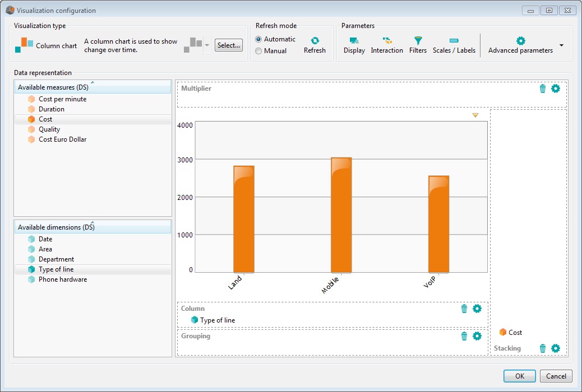
Task: Select Type of line in dimensions list
Action: pyautogui.click(x=93, y=269)
